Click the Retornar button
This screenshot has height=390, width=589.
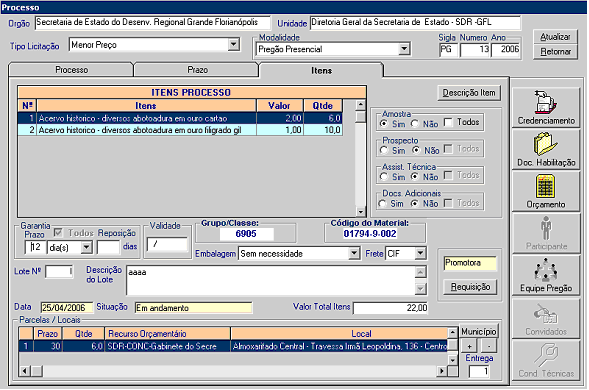point(555,52)
